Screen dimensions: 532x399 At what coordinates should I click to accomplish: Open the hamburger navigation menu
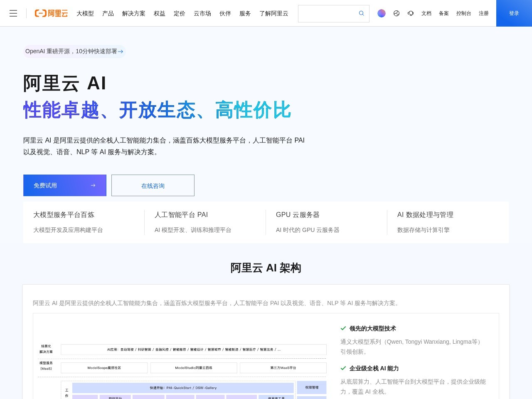pyautogui.click(x=13, y=13)
